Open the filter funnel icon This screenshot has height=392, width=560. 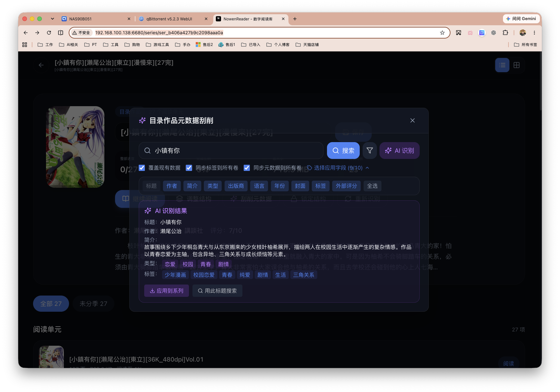point(369,151)
